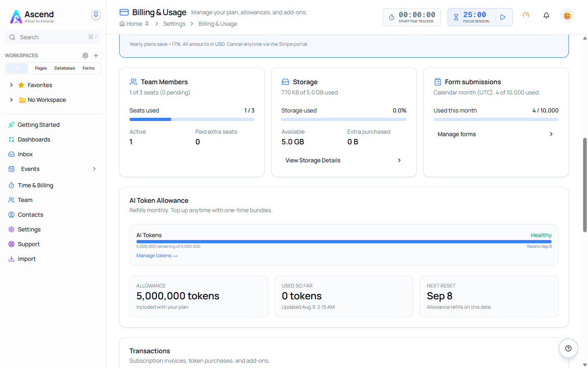Expand the Events submenu chevron
The height and width of the screenshot is (368, 588).
click(x=94, y=169)
